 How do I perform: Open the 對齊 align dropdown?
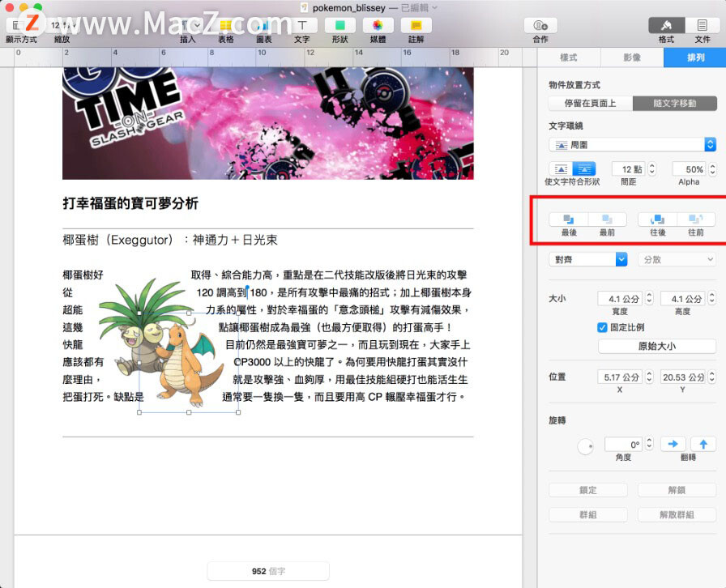tap(588, 259)
